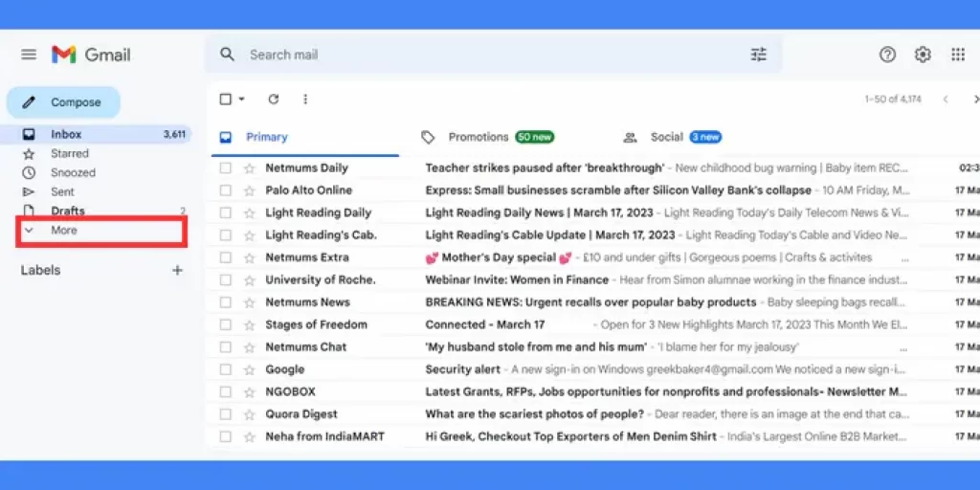This screenshot has width=980, height=490.
Task: Star the Netmums News email
Action: click(250, 302)
